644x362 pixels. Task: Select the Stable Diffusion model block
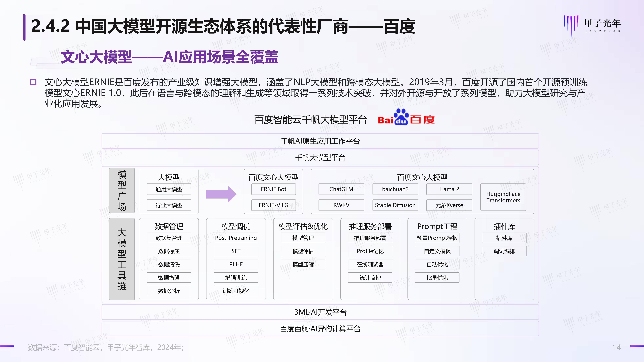tap(395, 205)
